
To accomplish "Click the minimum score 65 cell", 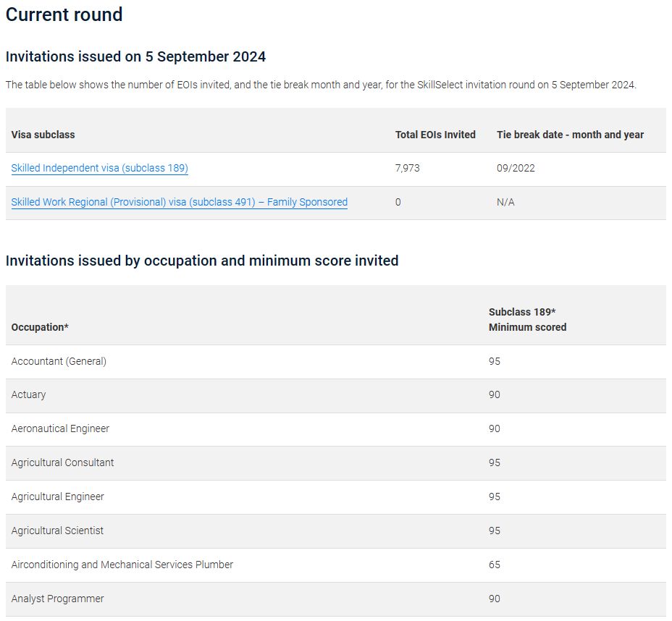I will (x=495, y=565).
